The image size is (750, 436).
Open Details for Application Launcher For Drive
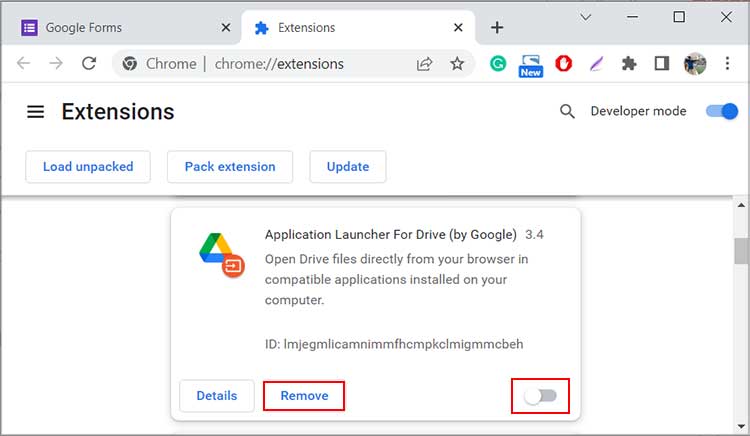(x=217, y=396)
